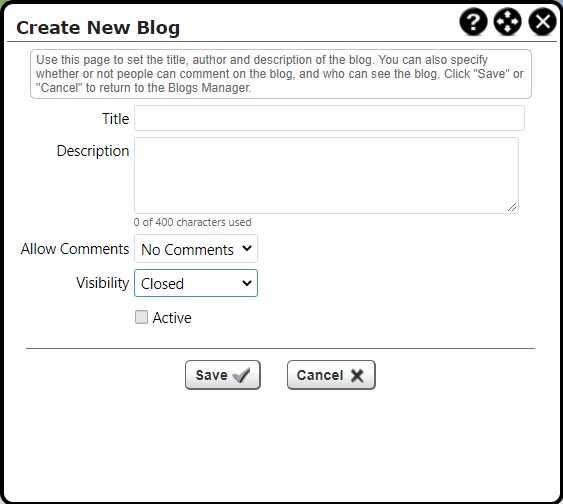Click the checkmark icon on Save button

[x=241, y=375]
